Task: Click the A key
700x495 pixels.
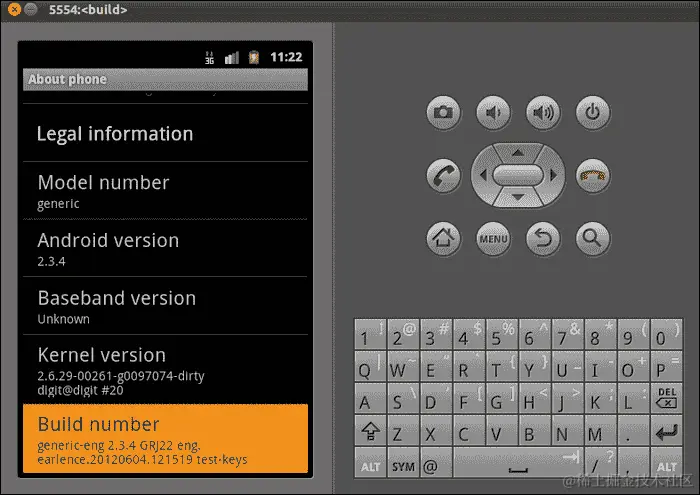Action: 370,399
